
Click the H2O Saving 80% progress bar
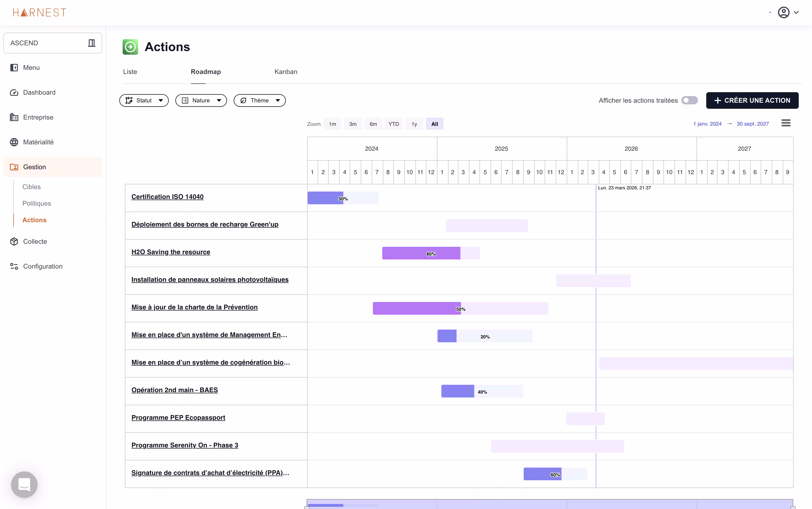click(x=421, y=253)
